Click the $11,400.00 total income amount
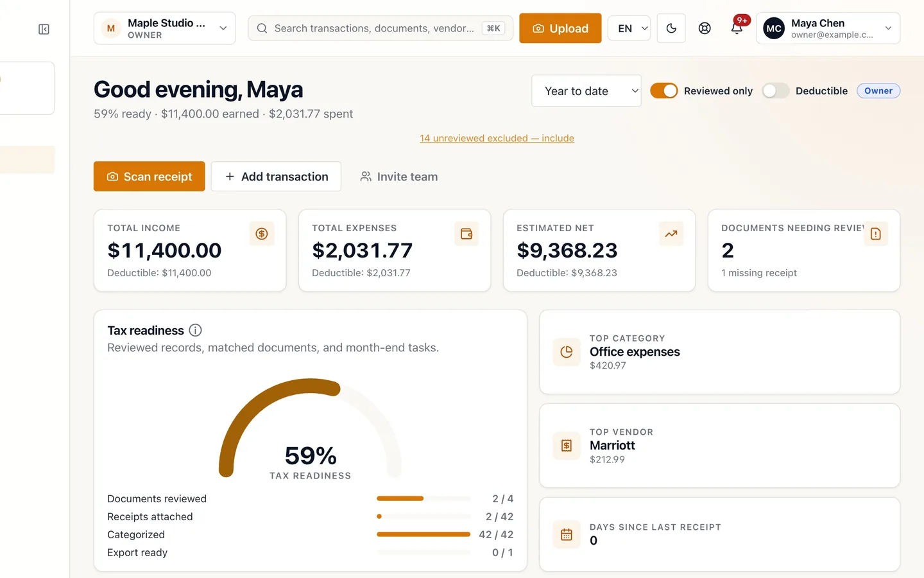 pyautogui.click(x=164, y=250)
